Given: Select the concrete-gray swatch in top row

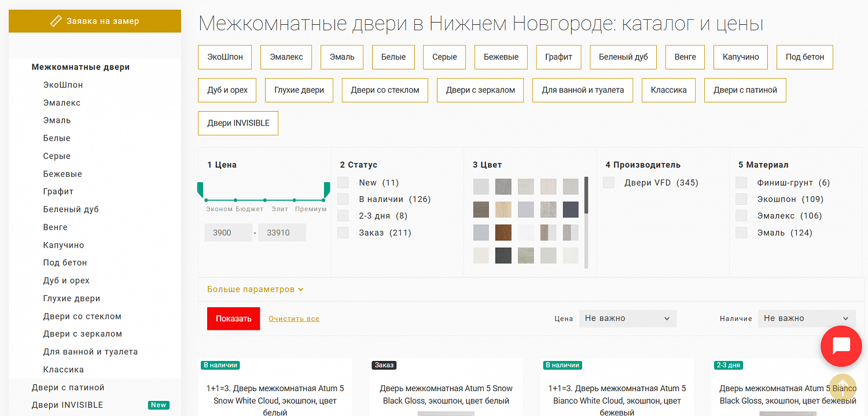Looking at the screenshot, I should (x=503, y=186).
